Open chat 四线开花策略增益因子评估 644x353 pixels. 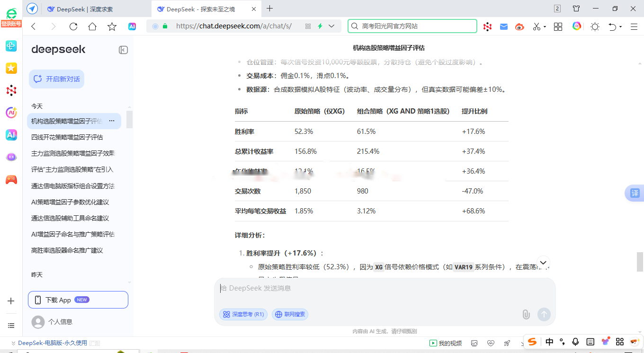pyautogui.click(x=67, y=137)
